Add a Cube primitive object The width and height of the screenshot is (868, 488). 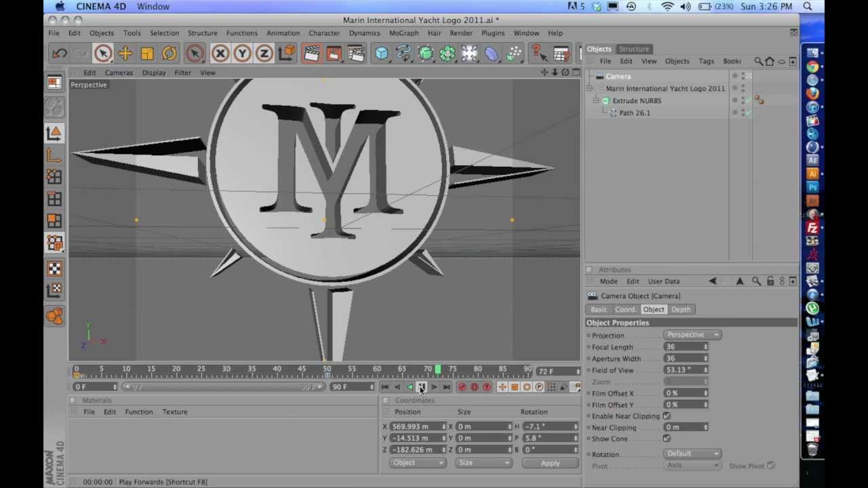pos(382,54)
